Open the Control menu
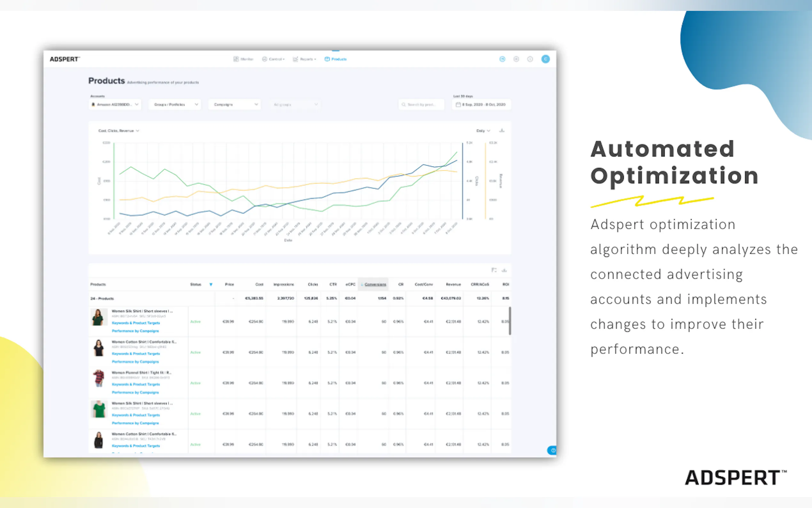Screen dimensions: 812x508 (273, 59)
